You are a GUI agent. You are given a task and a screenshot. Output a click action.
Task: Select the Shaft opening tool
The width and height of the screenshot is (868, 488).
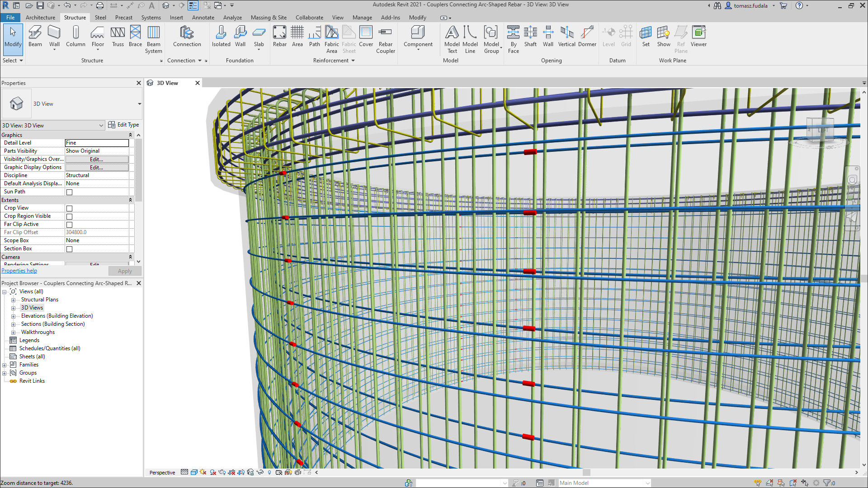[530, 36]
